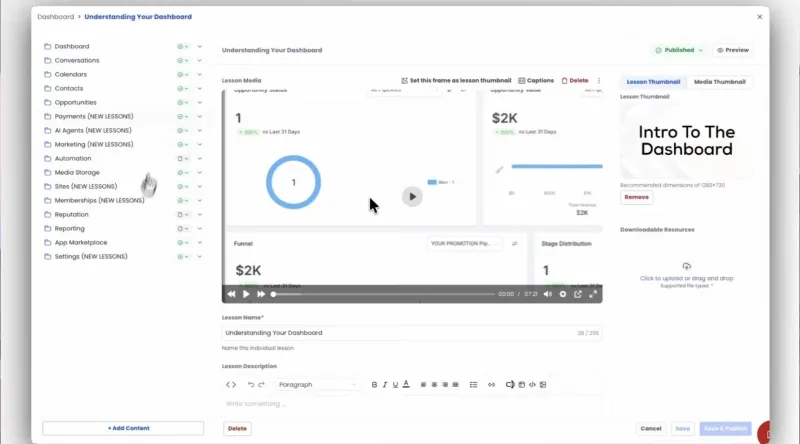Expand the Calendars category chevron

click(x=199, y=75)
